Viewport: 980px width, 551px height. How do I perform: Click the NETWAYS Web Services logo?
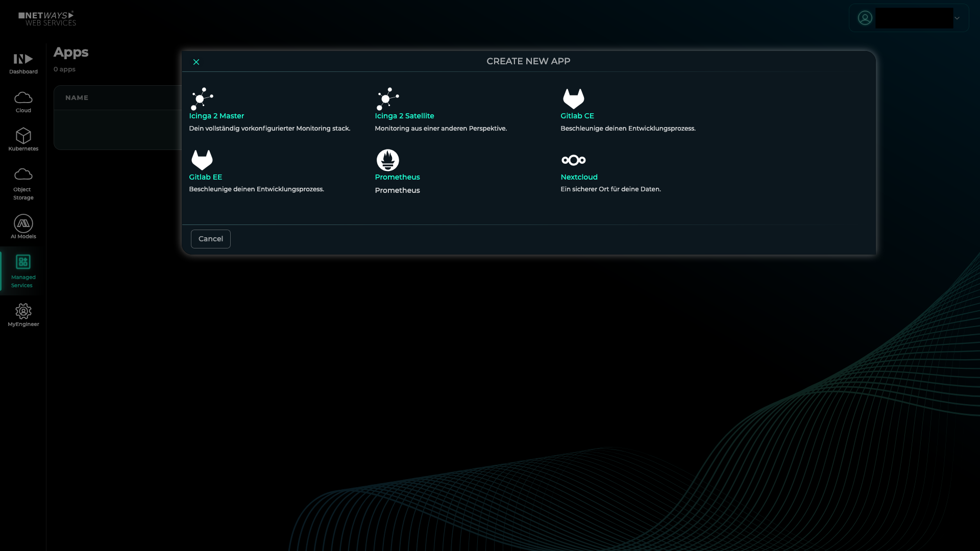47,18
